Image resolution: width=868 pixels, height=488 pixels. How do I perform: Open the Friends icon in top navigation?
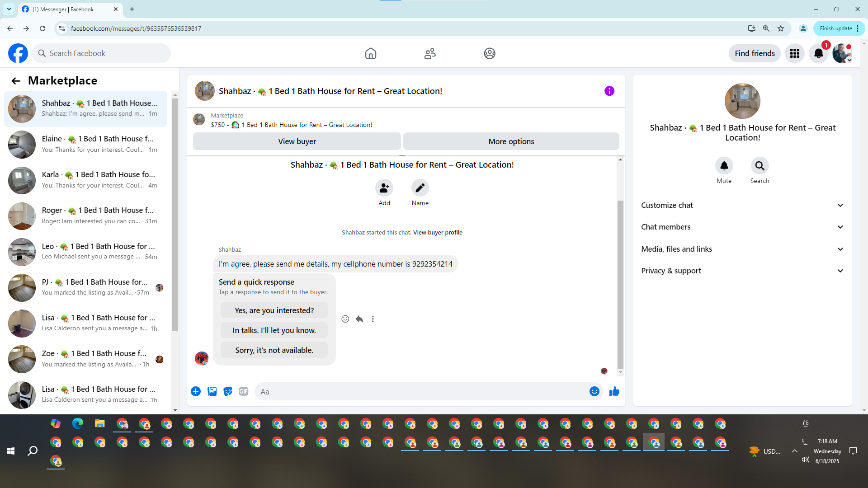(x=430, y=53)
